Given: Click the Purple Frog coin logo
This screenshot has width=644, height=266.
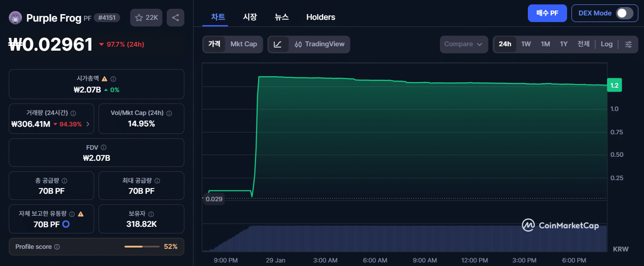Looking at the screenshot, I should coord(16,18).
